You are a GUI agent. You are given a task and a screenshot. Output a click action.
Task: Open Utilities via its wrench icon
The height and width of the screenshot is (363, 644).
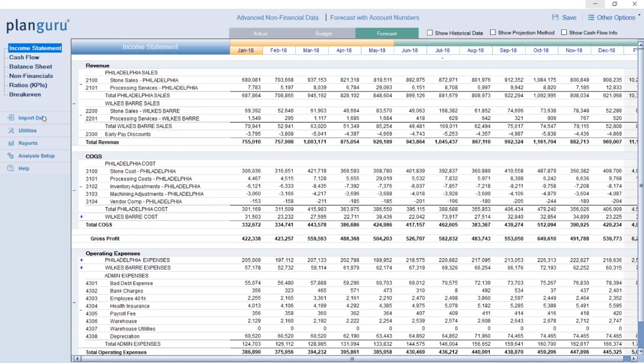tap(11, 131)
